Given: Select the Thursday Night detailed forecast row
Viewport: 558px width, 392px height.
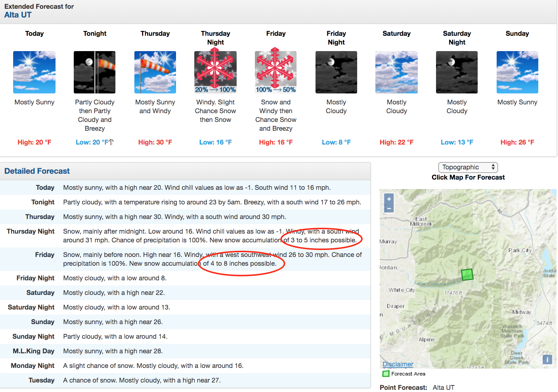Looking at the screenshot, I should (x=185, y=236).
